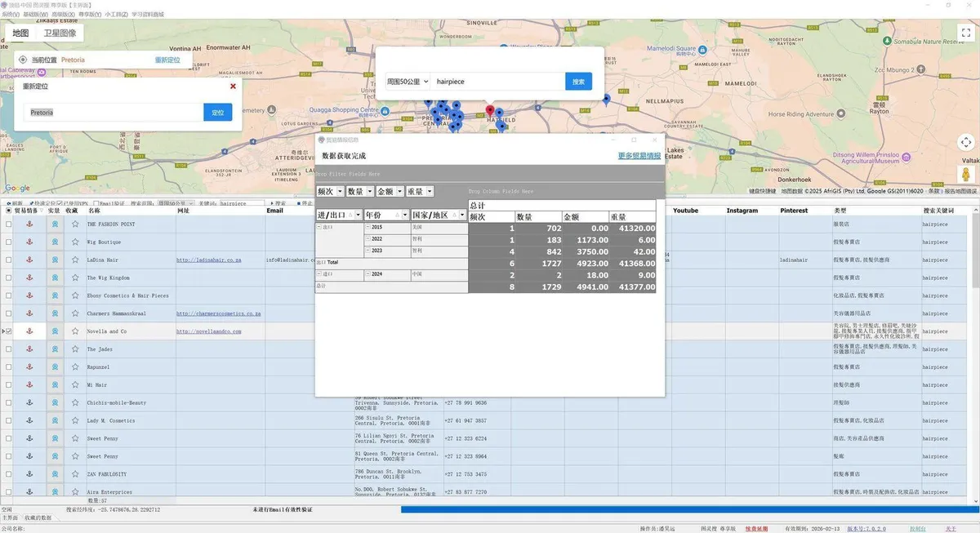Click the red map marker pin
The width and height of the screenshot is (980, 533).
coord(490,110)
